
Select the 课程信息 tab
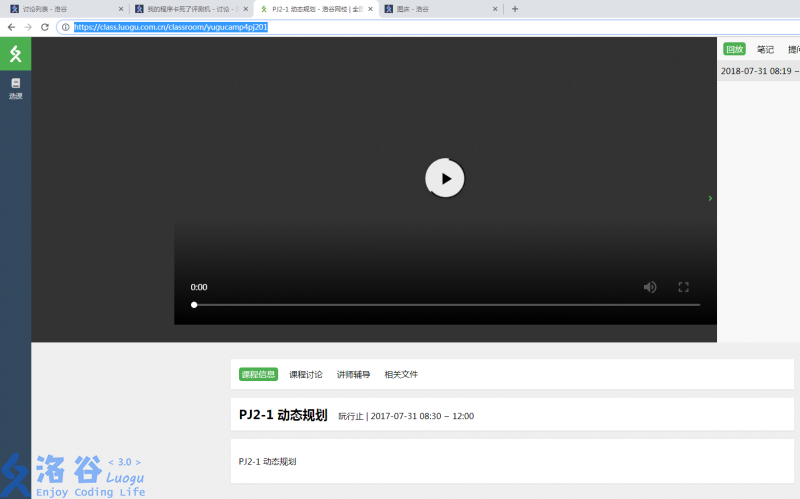tap(258, 374)
